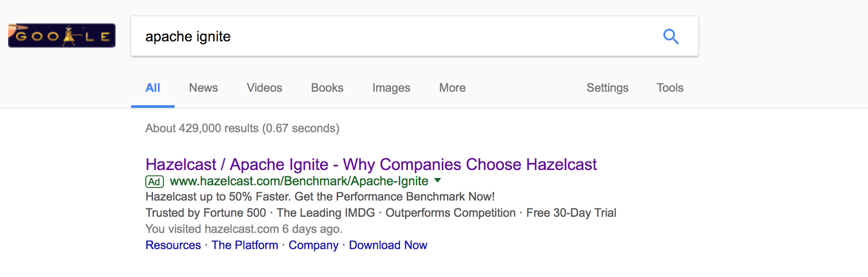Switch to the Images tab
Screen dimensions: 868x277
391,88
